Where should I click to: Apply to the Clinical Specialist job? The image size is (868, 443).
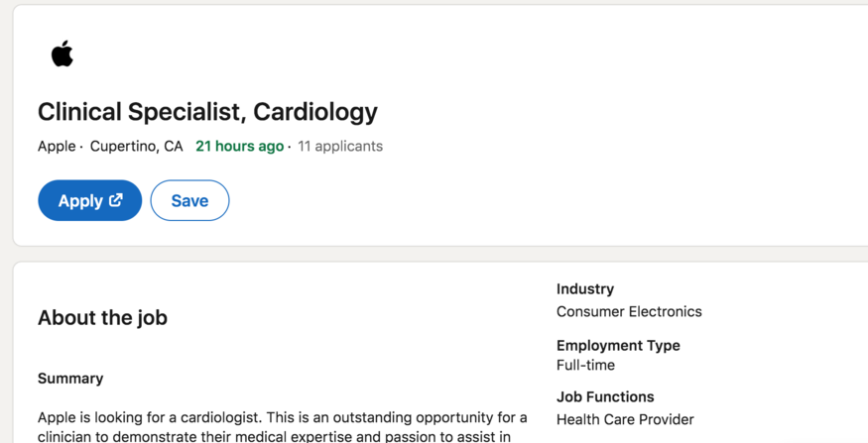click(x=89, y=200)
